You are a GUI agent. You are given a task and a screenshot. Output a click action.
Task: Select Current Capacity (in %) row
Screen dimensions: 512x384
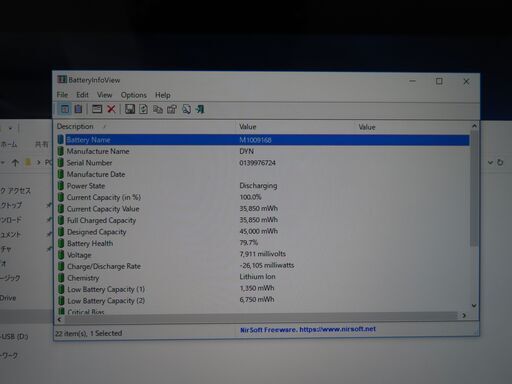coord(263,197)
